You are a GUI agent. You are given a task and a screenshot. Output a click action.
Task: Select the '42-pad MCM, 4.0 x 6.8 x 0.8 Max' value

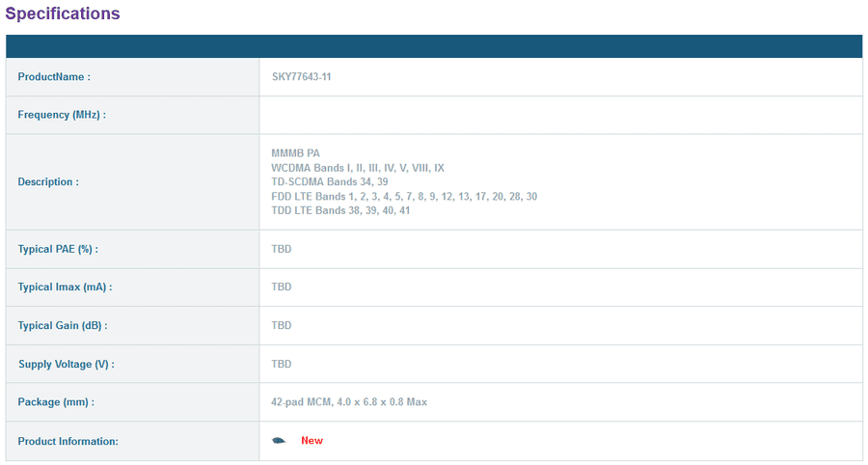[349, 402]
